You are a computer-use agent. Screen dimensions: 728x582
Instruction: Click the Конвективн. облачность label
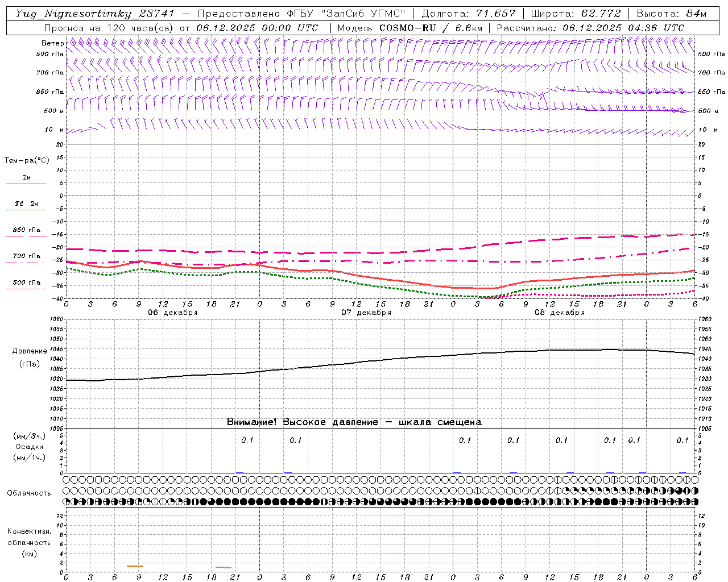(x=29, y=537)
